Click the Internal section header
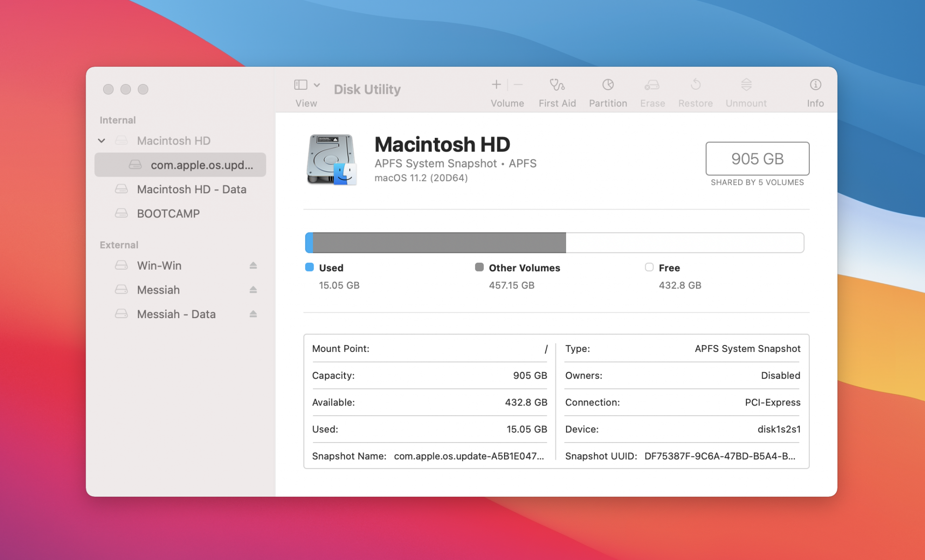Viewport: 925px width, 560px height. click(x=117, y=120)
